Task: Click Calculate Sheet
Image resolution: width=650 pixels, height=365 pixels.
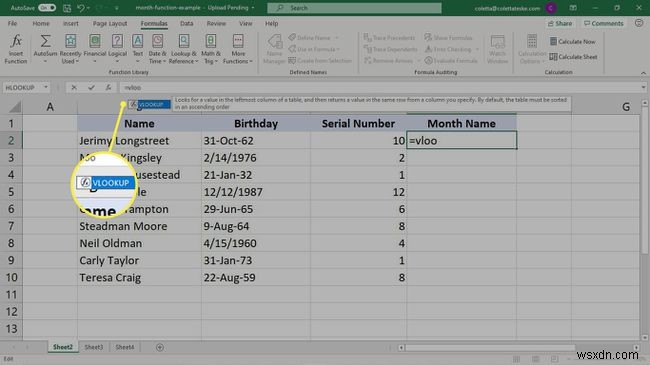Action: pos(573,57)
